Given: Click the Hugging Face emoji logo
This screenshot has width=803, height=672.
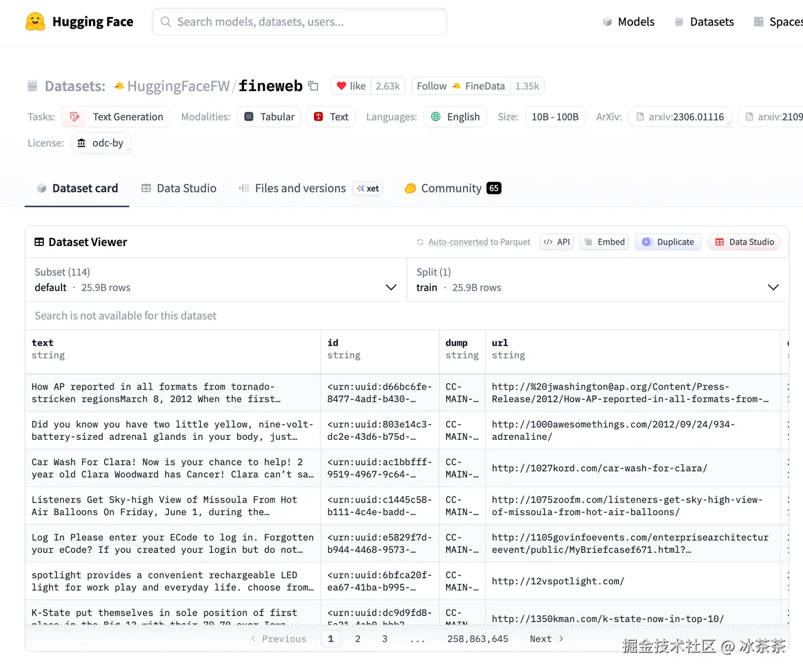Looking at the screenshot, I should [35, 22].
